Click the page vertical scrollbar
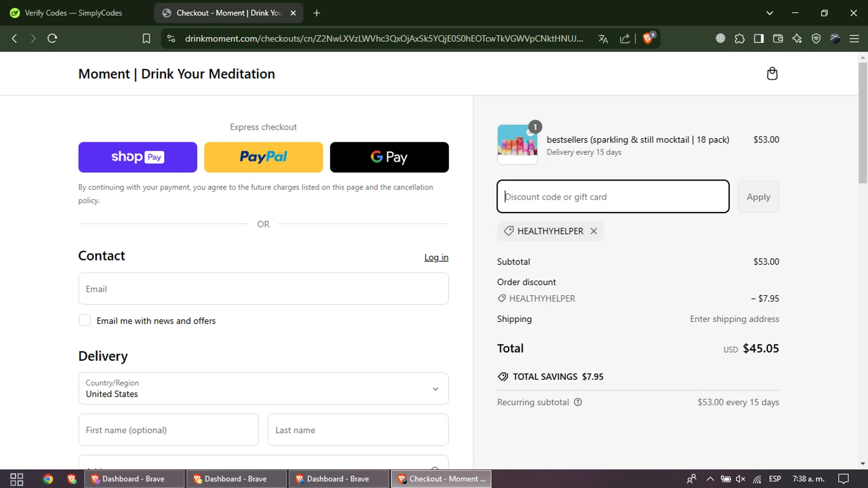The width and height of the screenshot is (868, 488). 863,123
